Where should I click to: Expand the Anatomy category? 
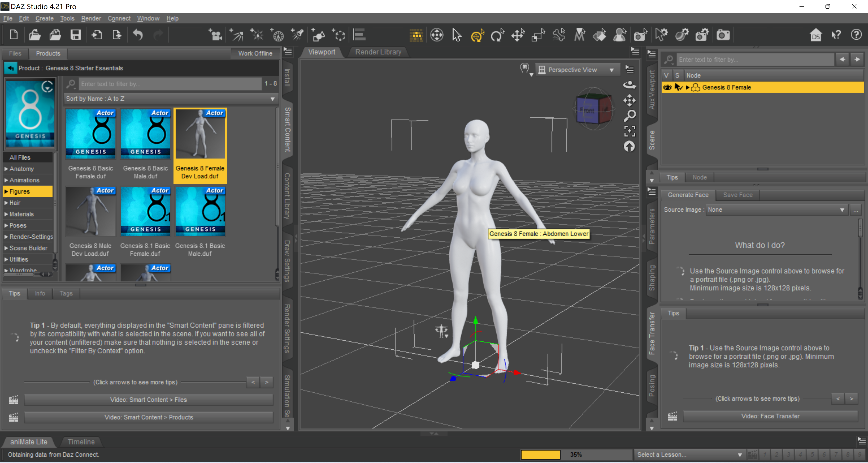6,169
